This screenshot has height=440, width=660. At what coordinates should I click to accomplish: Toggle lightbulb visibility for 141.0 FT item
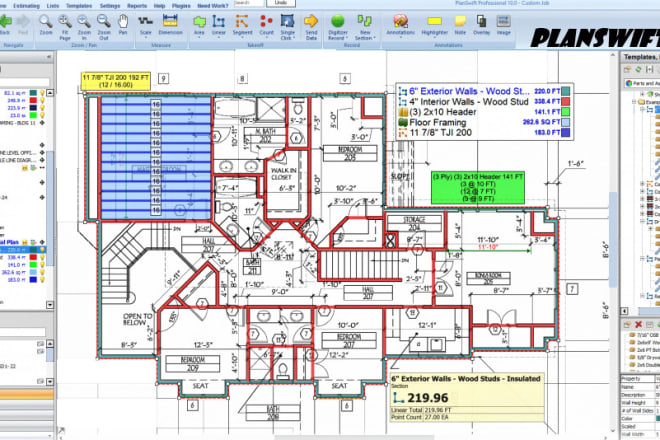[x=42, y=265]
